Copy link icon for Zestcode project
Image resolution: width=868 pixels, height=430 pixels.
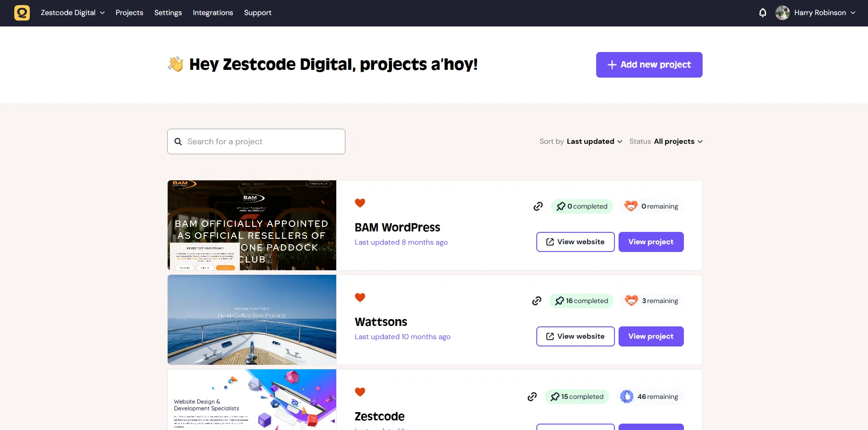pyautogui.click(x=532, y=397)
